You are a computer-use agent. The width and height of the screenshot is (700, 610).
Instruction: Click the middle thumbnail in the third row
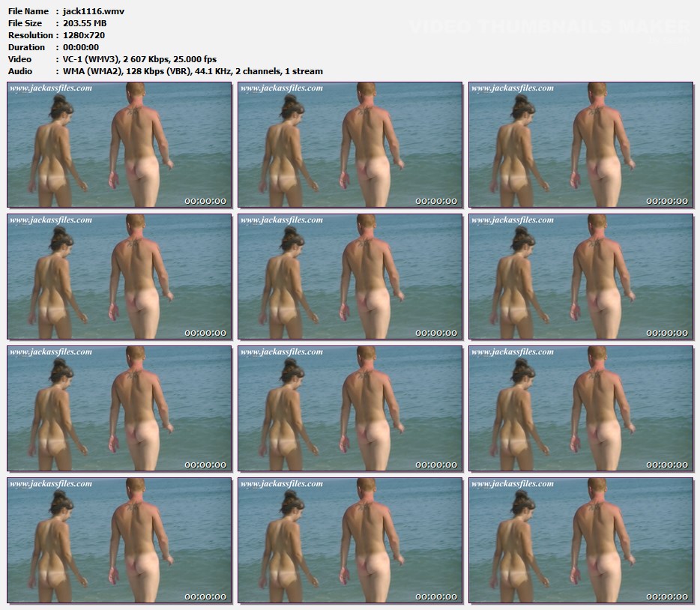(351, 408)
